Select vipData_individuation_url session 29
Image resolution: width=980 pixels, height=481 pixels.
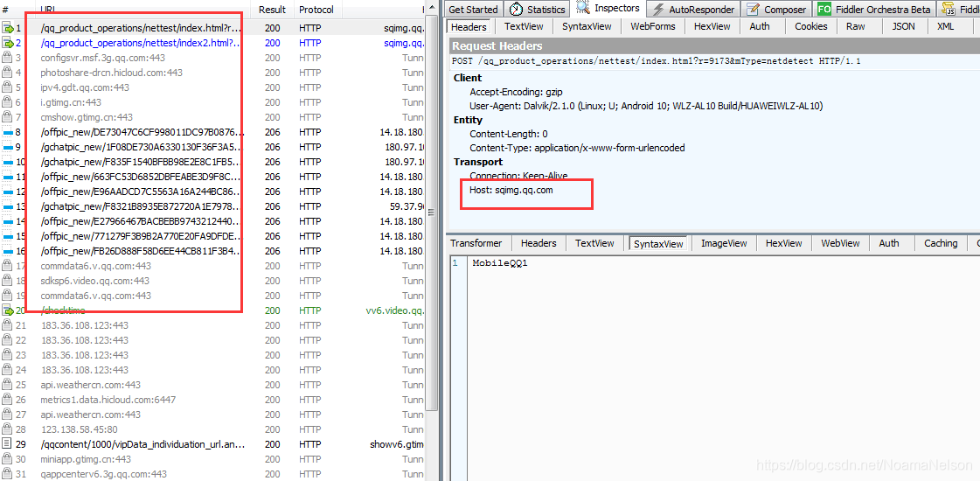[x=212, y=445]
